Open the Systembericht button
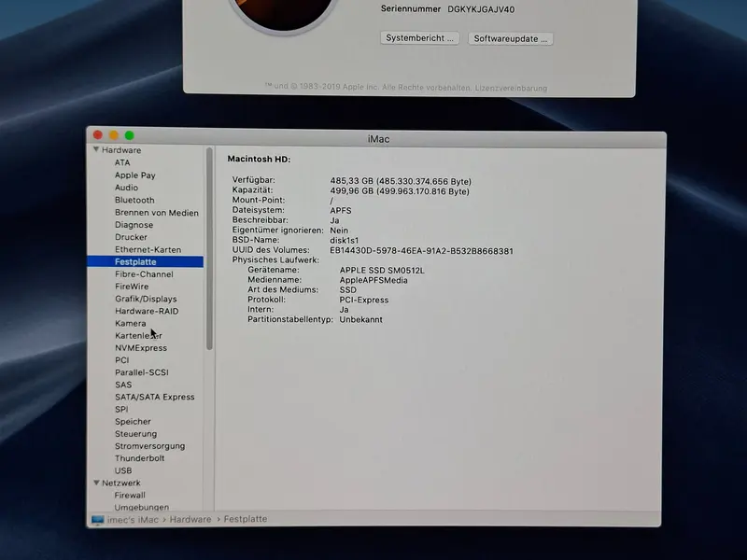Screen dimensions: 747x560 pyautogui.click(x=419, y=38)
